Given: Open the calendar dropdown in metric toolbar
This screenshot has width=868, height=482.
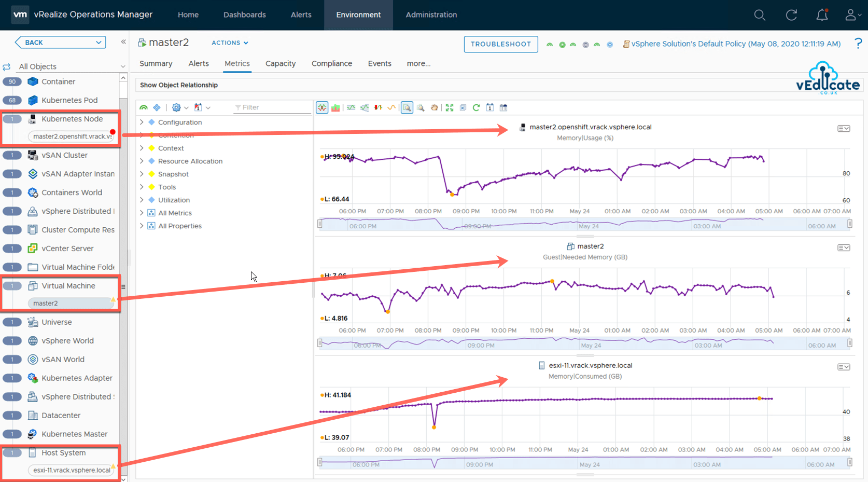Looking at the screenshot, I should pos(202,107).
